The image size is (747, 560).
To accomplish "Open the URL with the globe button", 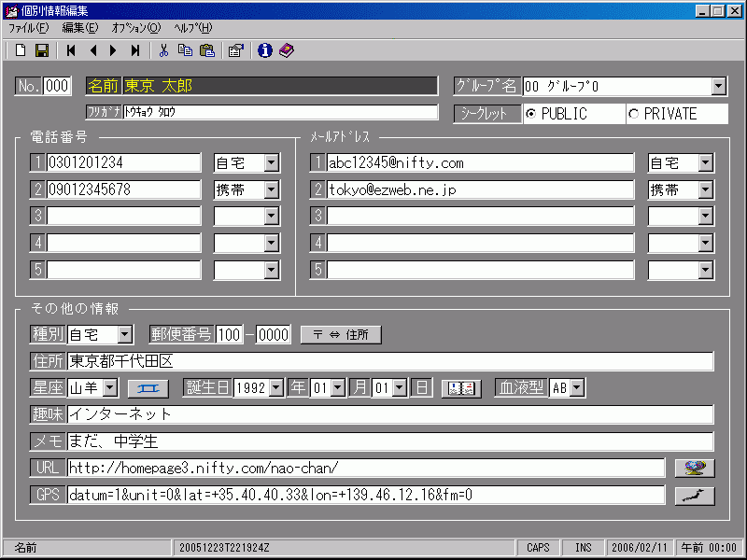I will click(x=695, y=469).
